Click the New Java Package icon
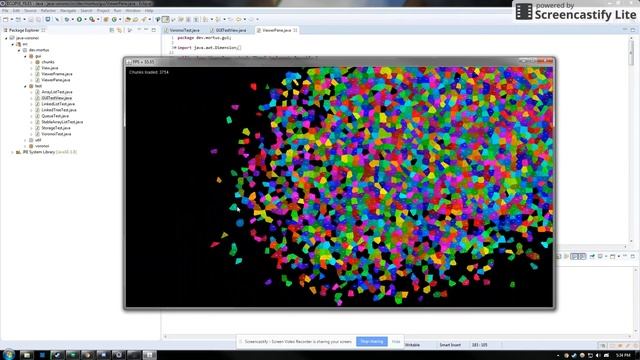 [106, 19]
